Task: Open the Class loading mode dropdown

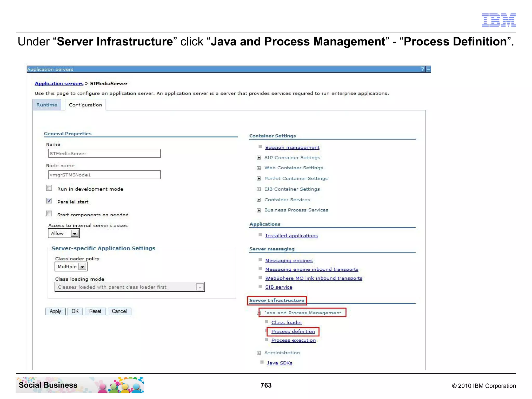Action: pyautogui.click(x=130, y=287)
